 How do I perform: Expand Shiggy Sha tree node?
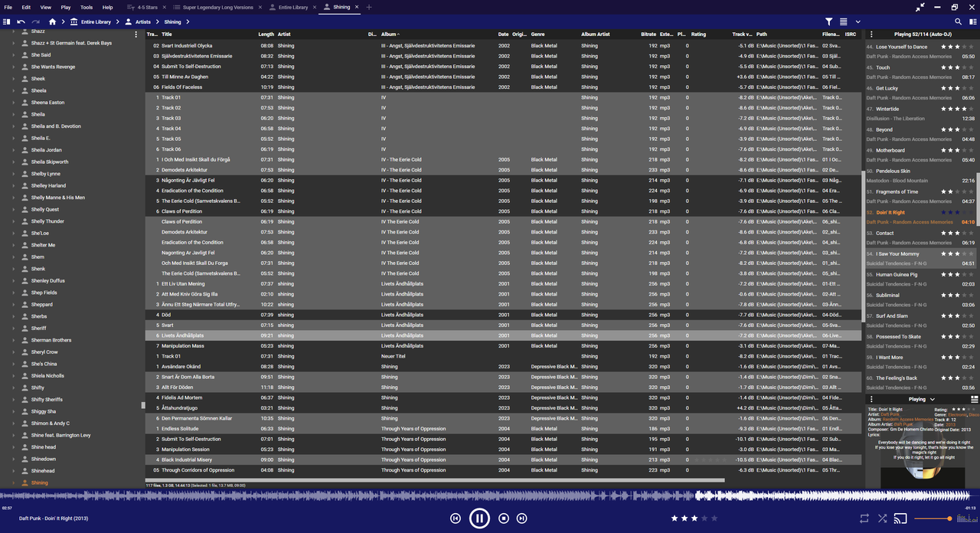coord(13,411)
